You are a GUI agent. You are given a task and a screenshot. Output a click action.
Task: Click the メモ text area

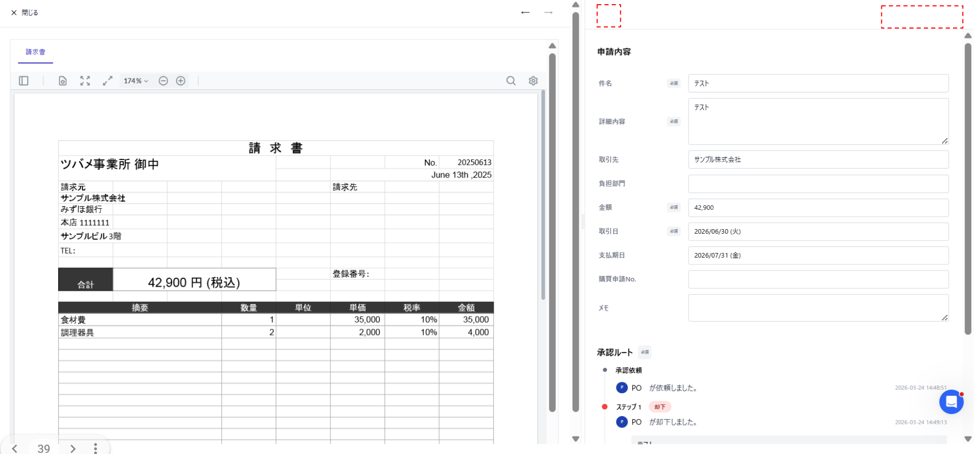click(818, 308)
